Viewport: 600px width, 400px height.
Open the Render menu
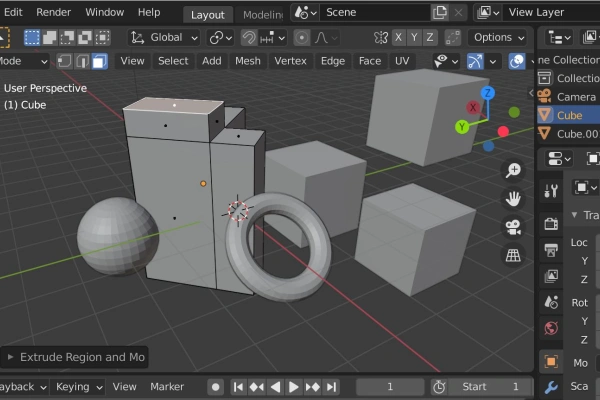[54, 12]
